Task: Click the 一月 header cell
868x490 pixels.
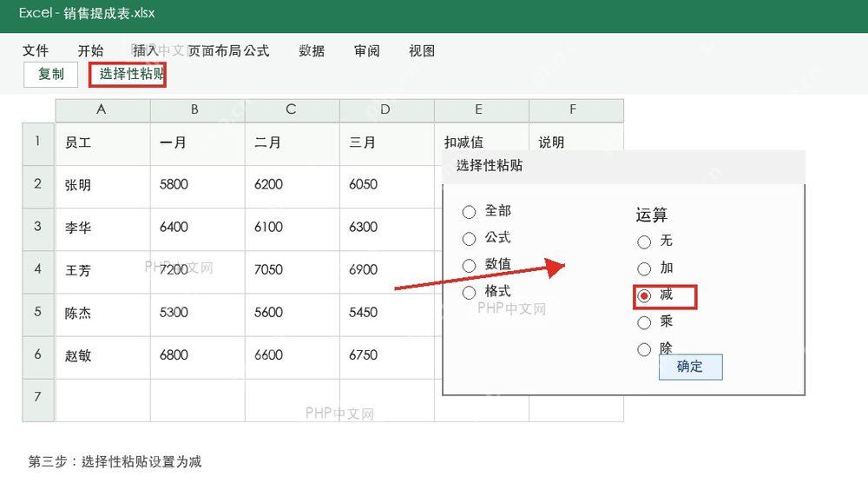Action: pos(198,143)
